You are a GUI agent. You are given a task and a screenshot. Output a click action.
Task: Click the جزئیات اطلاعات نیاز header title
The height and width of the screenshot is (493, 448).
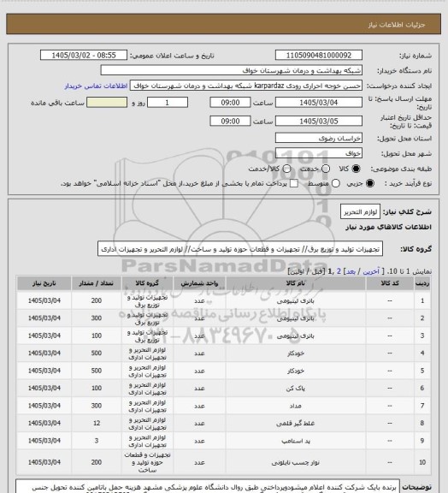click(397, 25)
